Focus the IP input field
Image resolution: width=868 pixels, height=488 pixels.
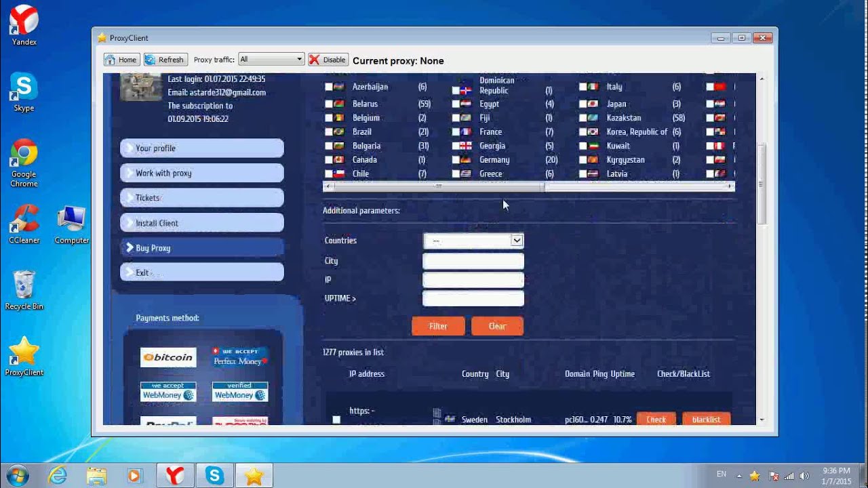point(473,280)
